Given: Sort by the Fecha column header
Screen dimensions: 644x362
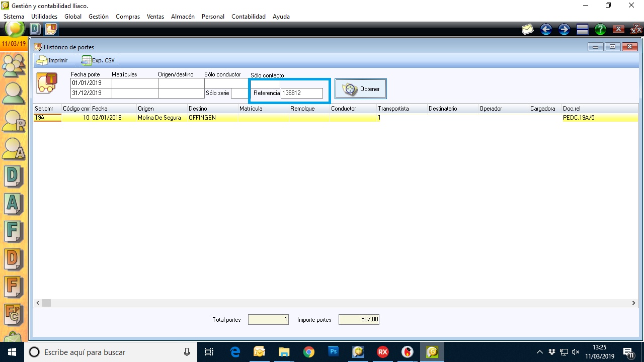Looking at the screenshot, I should point(114,109).
